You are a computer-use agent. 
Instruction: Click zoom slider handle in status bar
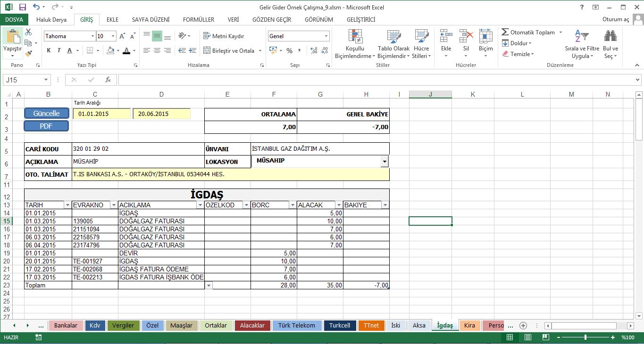pos(585,337)
